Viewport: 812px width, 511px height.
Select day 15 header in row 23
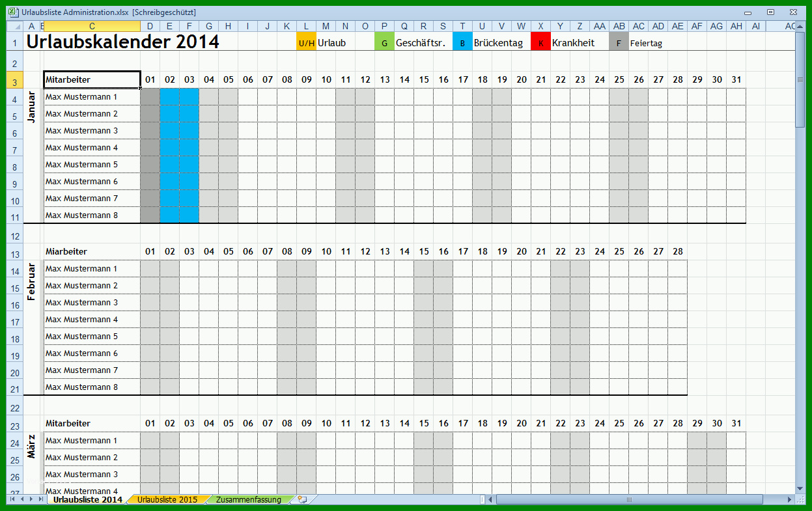[x=423, y=424]
